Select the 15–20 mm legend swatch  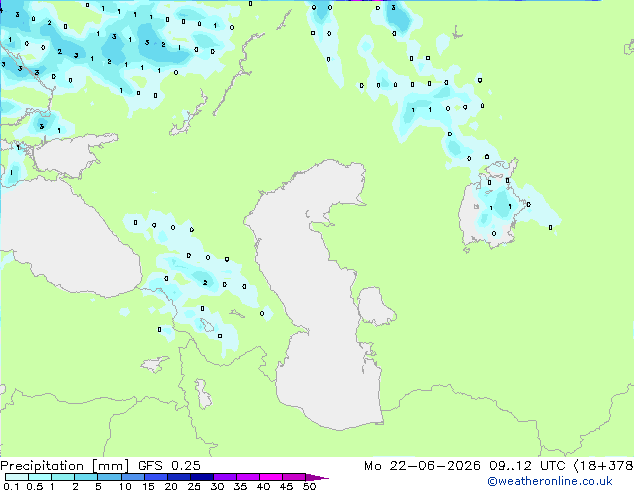pos(155,477)
